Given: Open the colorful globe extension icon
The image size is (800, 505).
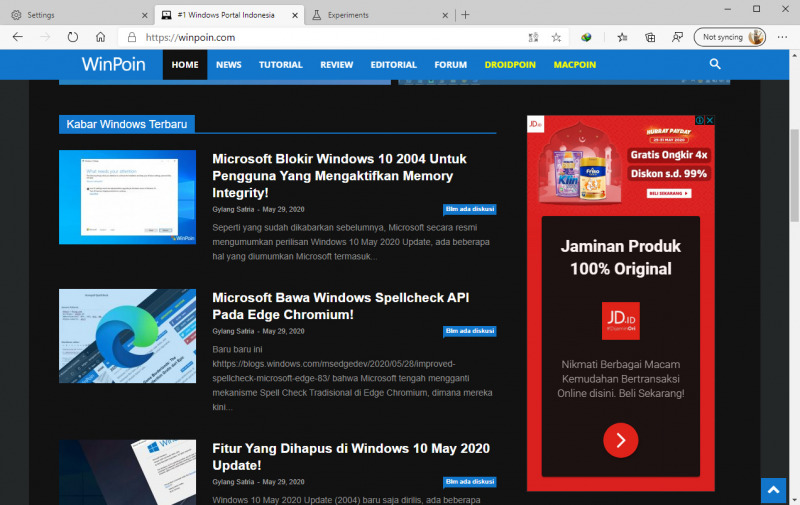Looking at the screenshot, I should (586, 37).
